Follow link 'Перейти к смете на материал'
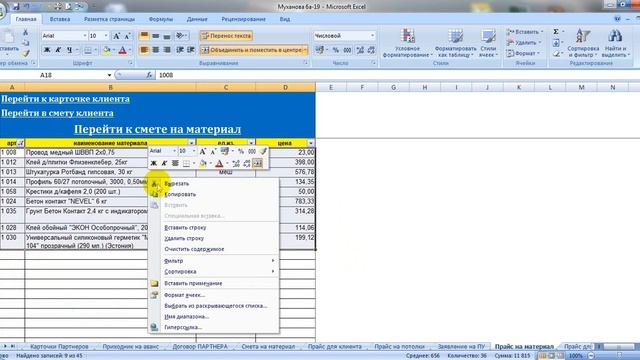This screenshot has height=360, width=640. 157,129
